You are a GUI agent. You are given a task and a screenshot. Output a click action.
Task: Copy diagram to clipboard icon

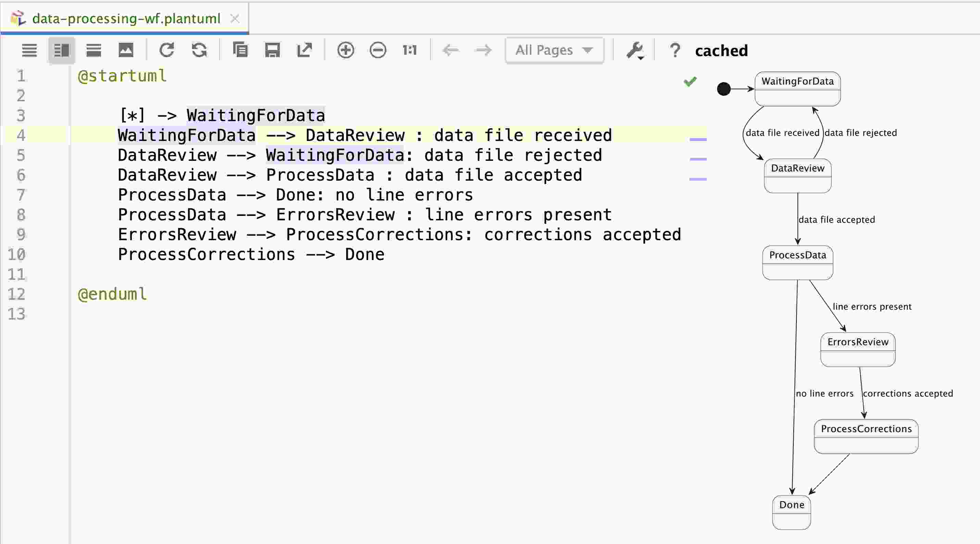[x=240, y=50]
